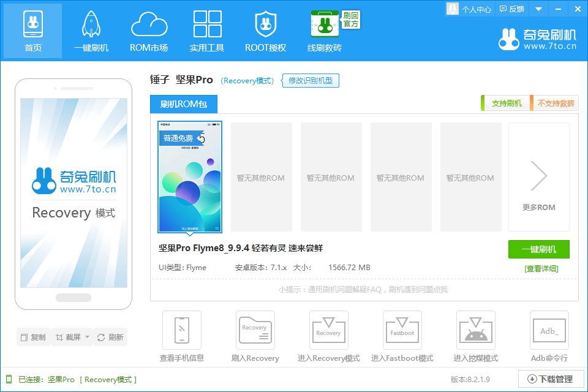The height and width of the screenshot is (392, 588).
Task: Click the 刷新 refresh button
Action: click(x=111, y=337)
